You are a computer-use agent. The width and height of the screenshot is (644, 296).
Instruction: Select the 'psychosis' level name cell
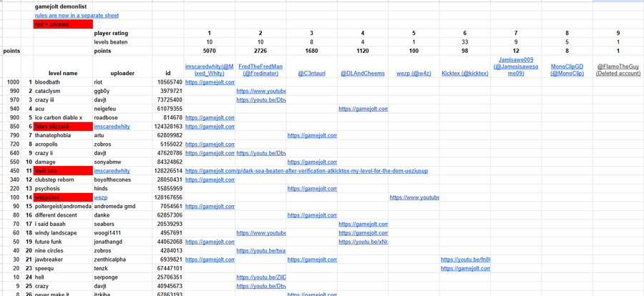[x=63, y=189]
